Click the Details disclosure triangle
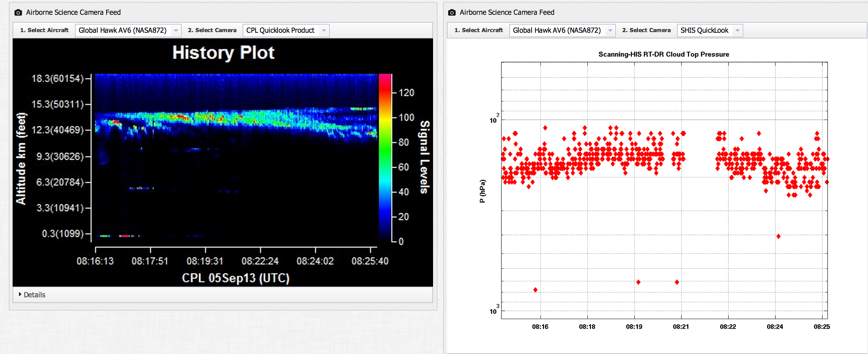This screenshot has height=354, width=868. pyautogui.click(x=20, y=294)
